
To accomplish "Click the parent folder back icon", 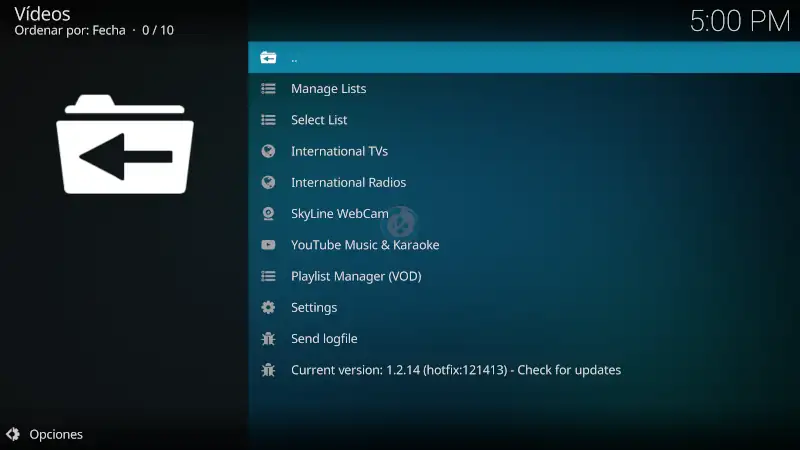I will [268, 58].
